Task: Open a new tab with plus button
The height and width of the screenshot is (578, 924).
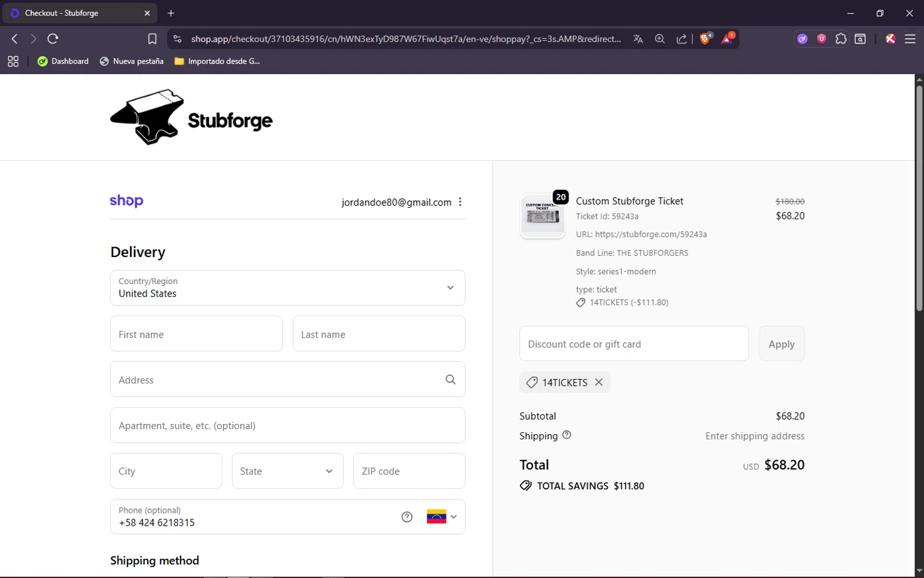Action: tap(171, 13)
